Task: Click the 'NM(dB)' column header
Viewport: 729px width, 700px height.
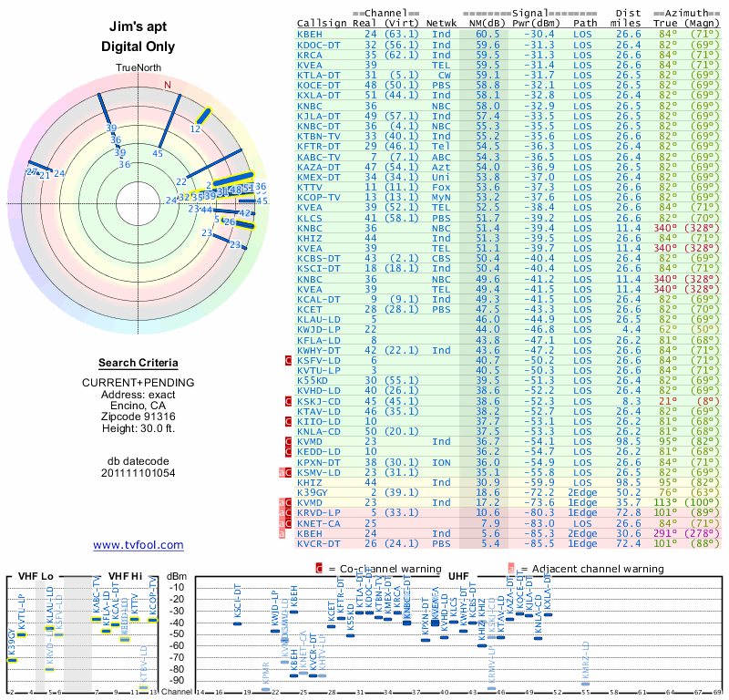Action: [x=487, y=24]
